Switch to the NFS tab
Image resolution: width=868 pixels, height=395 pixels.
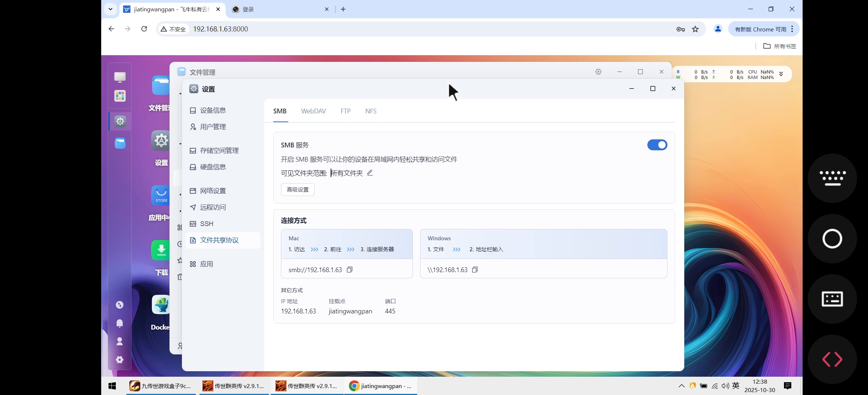370,111
